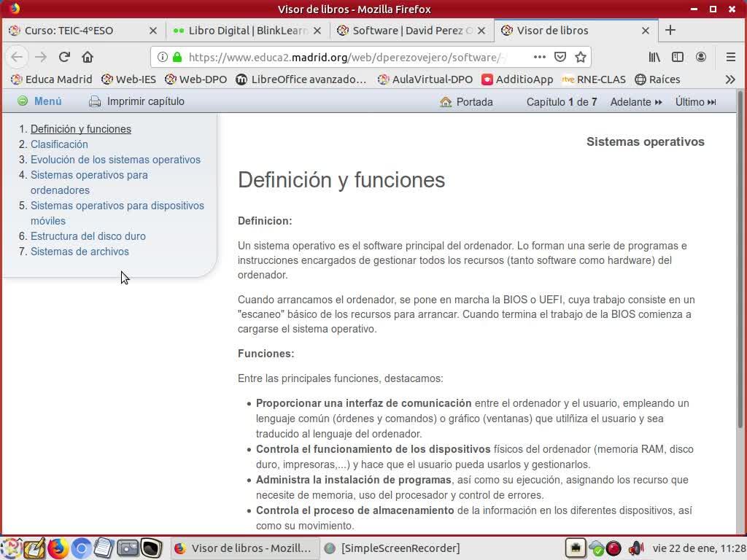Open Firefox Library icon

pyautogui.click(x=654, y=57)
